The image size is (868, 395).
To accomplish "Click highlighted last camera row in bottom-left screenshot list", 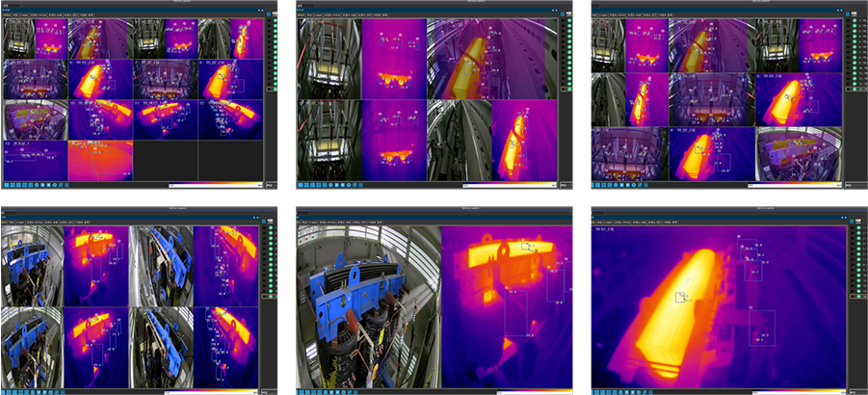I will pos(269,297).
